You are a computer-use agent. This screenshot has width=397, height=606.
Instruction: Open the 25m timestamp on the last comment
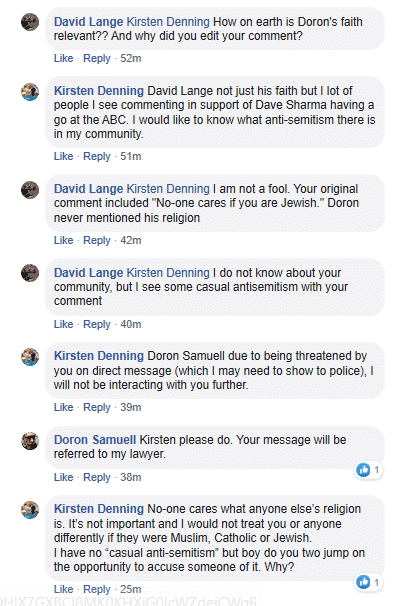(131, 589)
